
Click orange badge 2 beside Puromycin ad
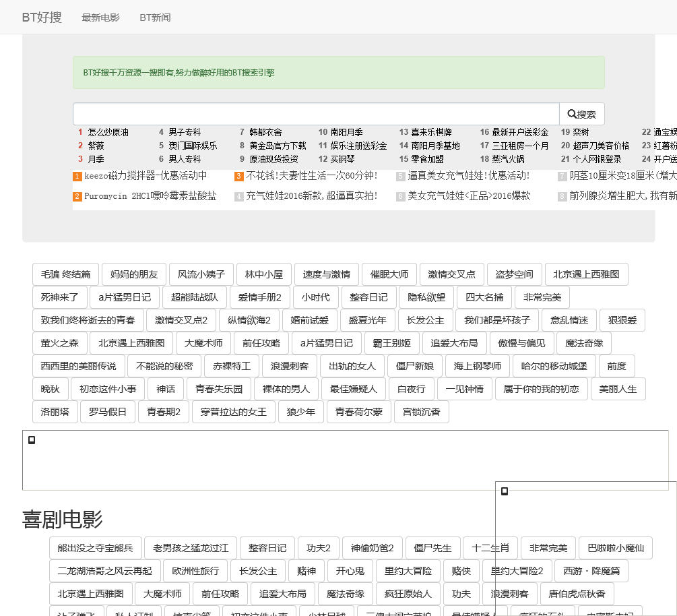coord(77,197)
